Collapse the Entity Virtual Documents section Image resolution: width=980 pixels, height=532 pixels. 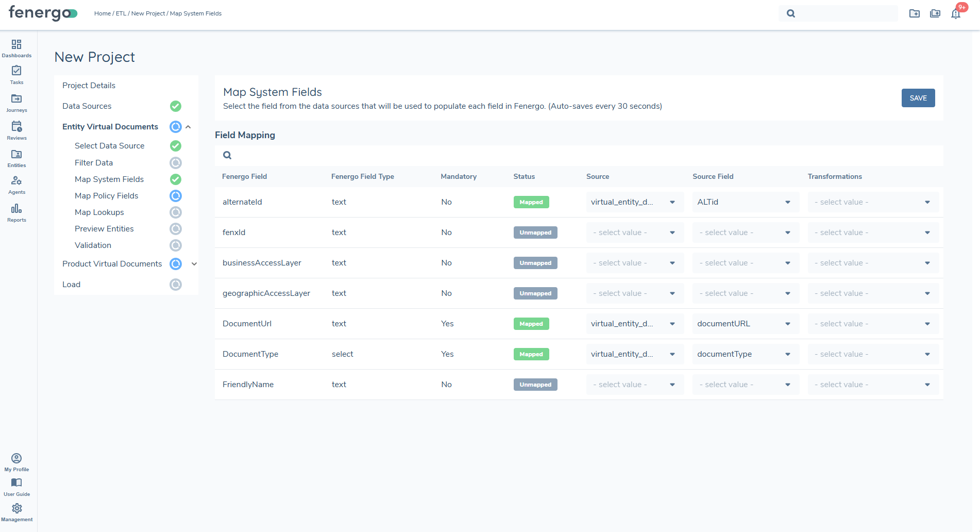coord(189,127)
